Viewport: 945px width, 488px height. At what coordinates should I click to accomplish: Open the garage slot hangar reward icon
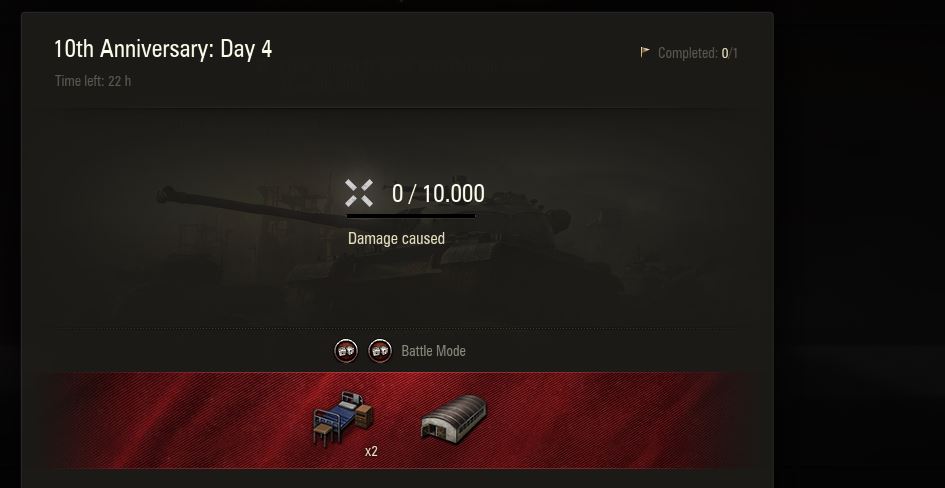pyautogui.click(x=453, y=419)
